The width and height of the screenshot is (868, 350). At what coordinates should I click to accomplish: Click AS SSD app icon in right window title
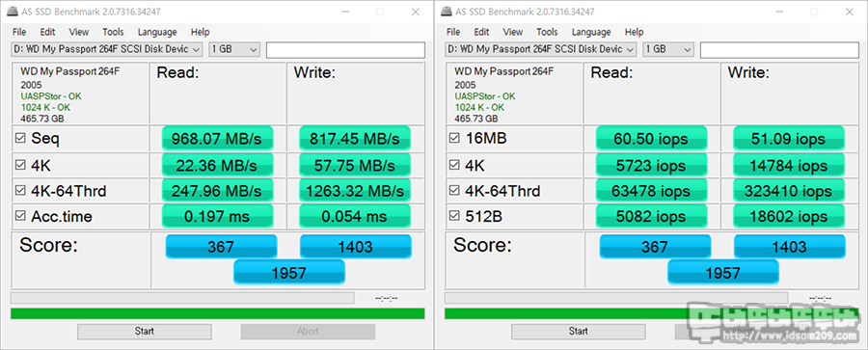click(446, 12)
